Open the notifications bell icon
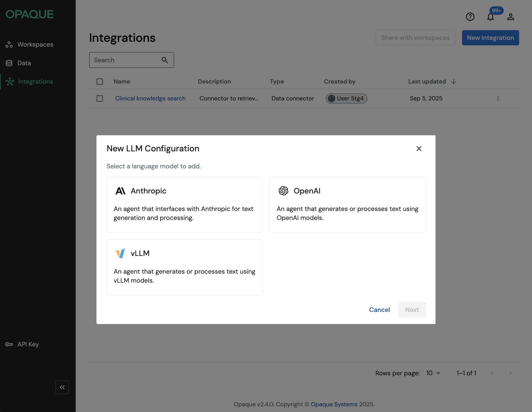 pyautogui.click(x=490, y=17)
